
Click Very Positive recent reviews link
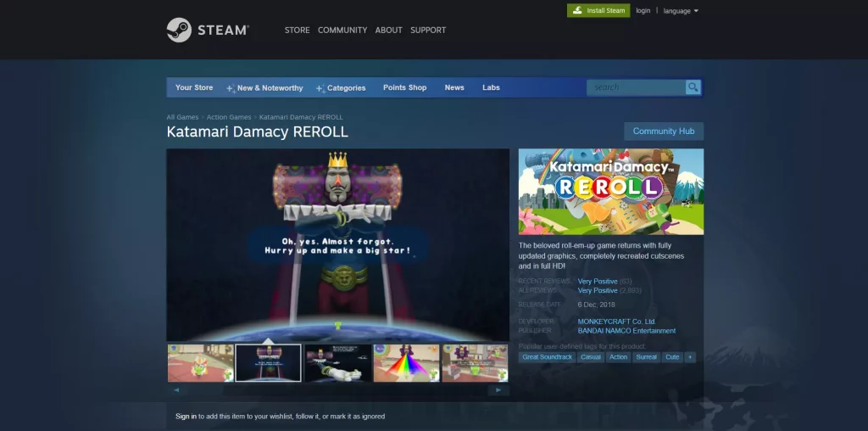tap(598, 282)
